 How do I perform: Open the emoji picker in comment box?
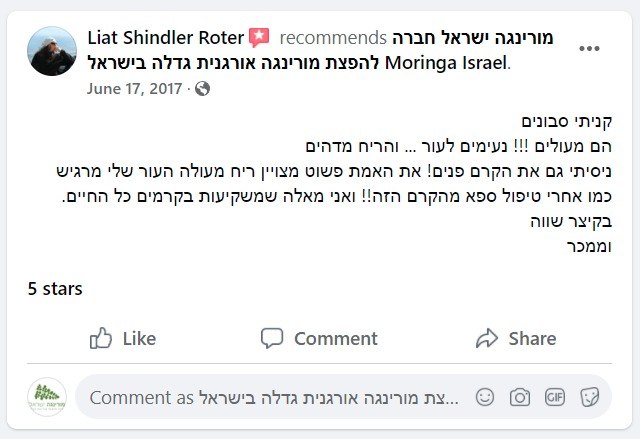click(485, 397)
